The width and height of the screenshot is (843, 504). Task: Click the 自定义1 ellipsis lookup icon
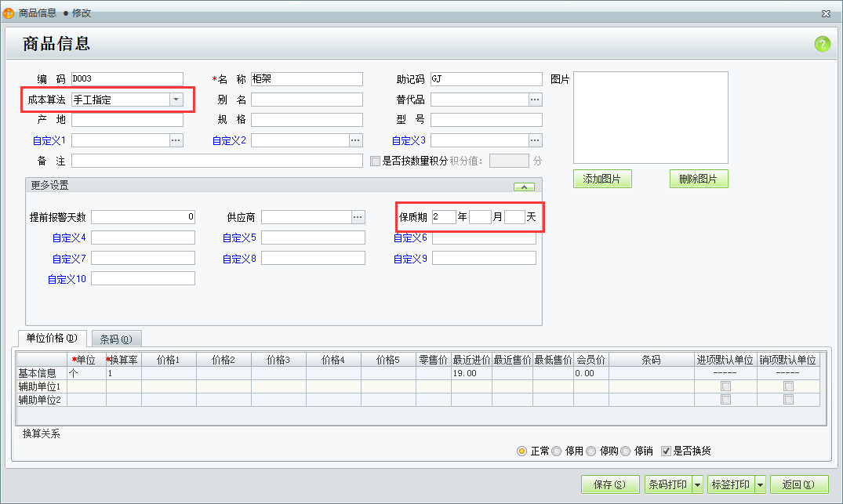click(176, 140)
